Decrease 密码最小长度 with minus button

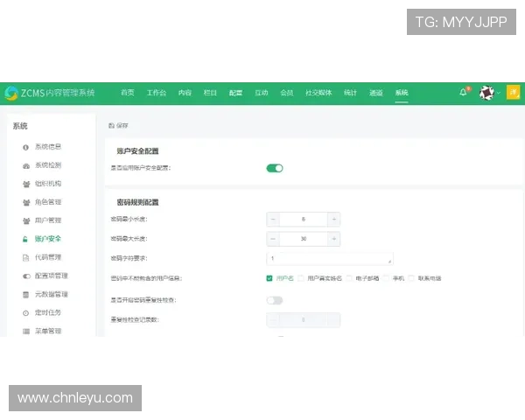(x=273, y=220)
